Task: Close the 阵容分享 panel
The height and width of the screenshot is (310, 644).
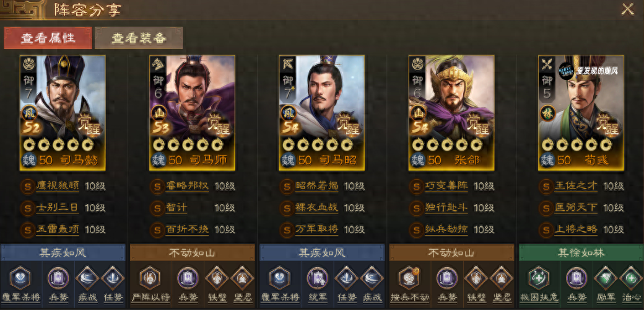Action: [627, 9]
